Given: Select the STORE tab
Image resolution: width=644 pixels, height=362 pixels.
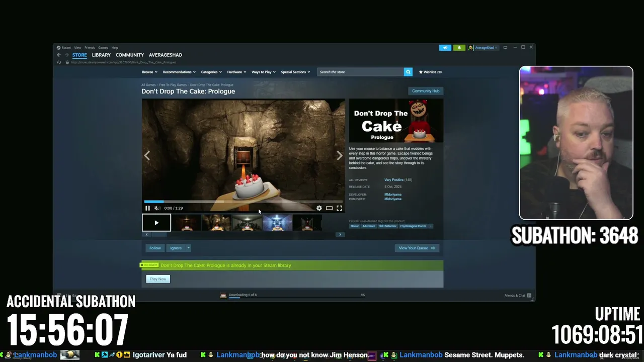Looking at the screenshot, I should click(79, 55).
